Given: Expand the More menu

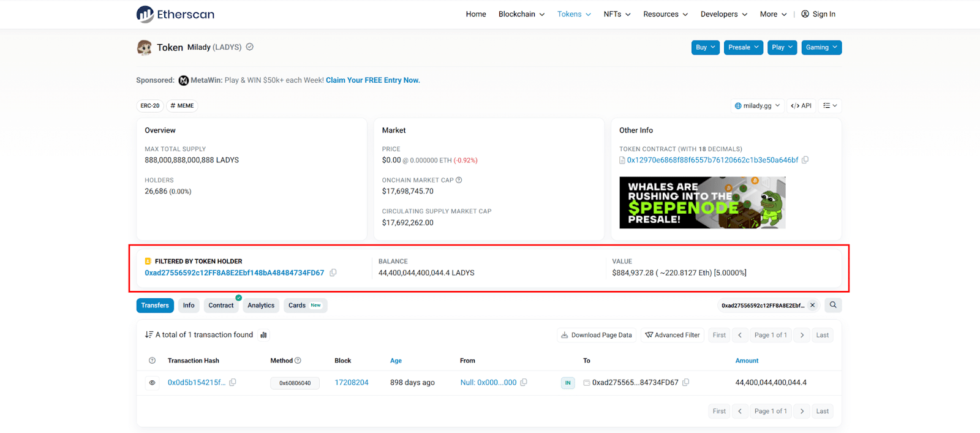Looking at the screenshot, I should click(x=773, y=14).
